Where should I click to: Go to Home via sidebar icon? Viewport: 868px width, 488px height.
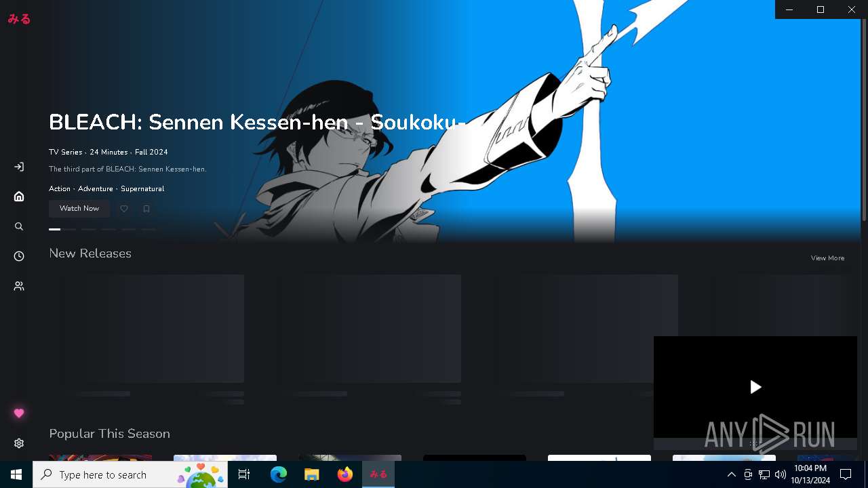click(19, 197)
